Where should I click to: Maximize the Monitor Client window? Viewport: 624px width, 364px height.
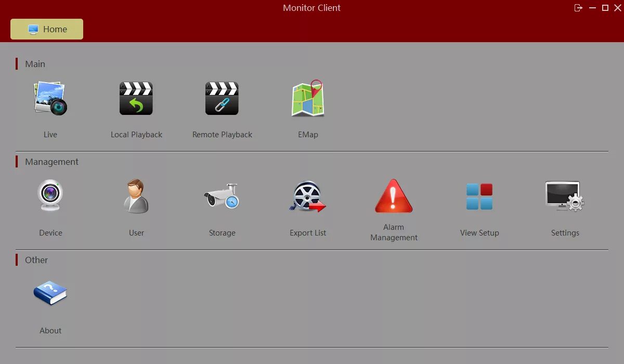[x=605, y=8]
